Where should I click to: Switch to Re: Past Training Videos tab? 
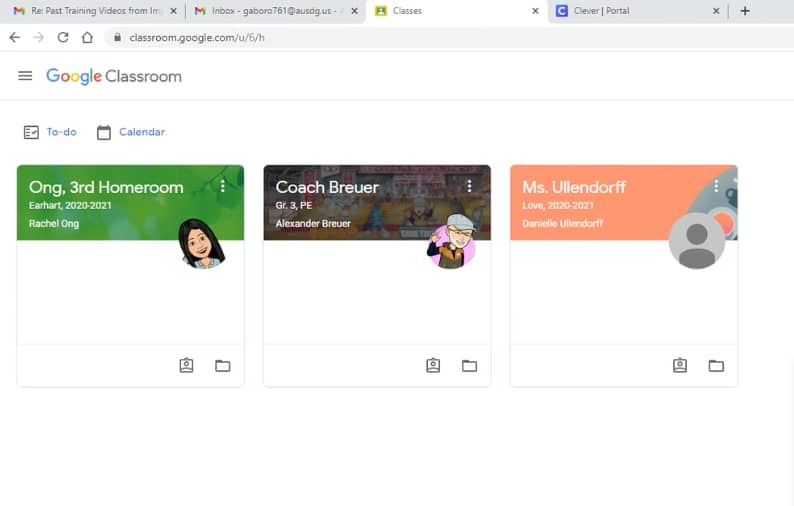pyautogui.click(x=94, y=11)
